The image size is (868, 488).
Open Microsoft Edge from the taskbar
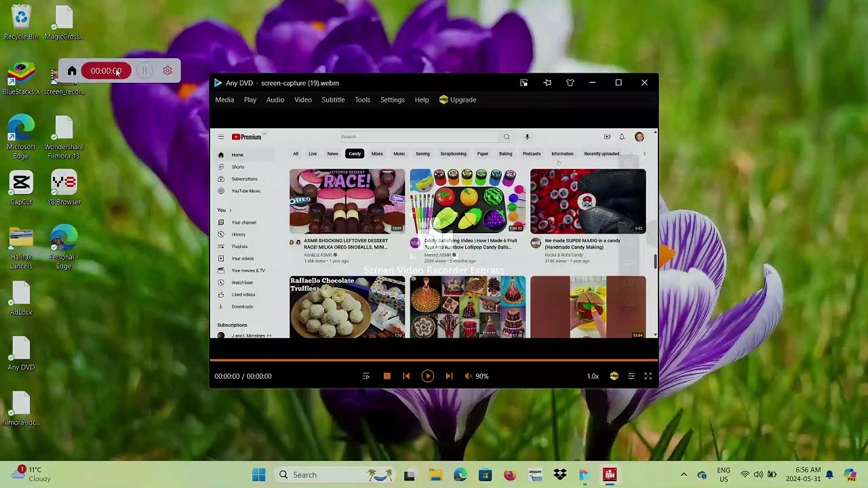tap(460, 475)
